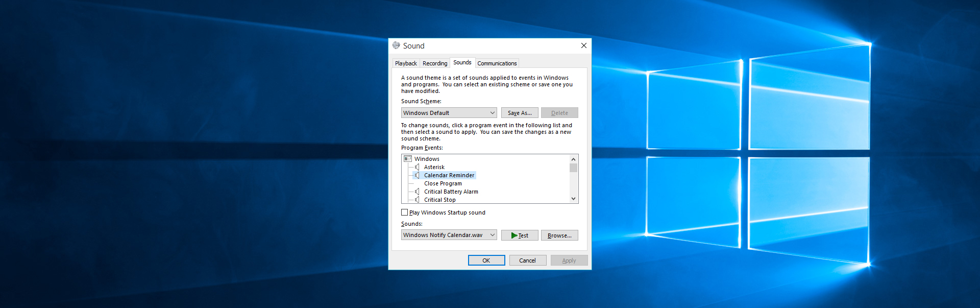Browse for a sound file
Image resolution: width=980 pixels, height=308 pixels.
click(x=559, y=235)
